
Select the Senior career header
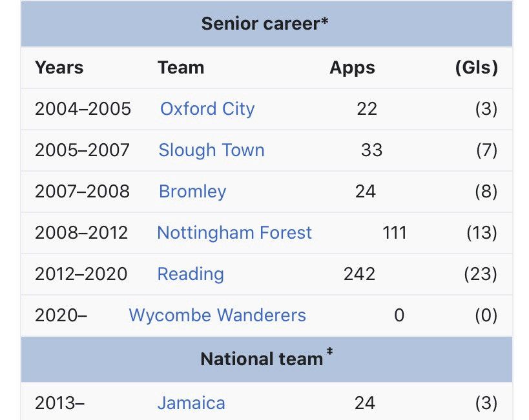[265, 24]
